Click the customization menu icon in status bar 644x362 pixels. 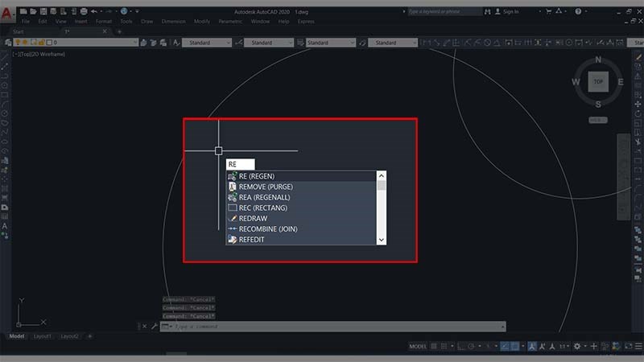(636, 346)
